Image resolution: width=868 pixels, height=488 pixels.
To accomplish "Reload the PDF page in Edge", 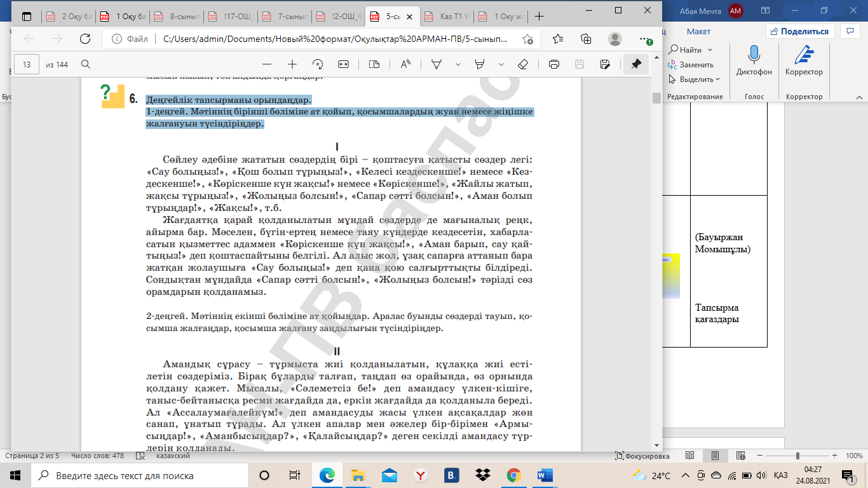I will [85, 39].
